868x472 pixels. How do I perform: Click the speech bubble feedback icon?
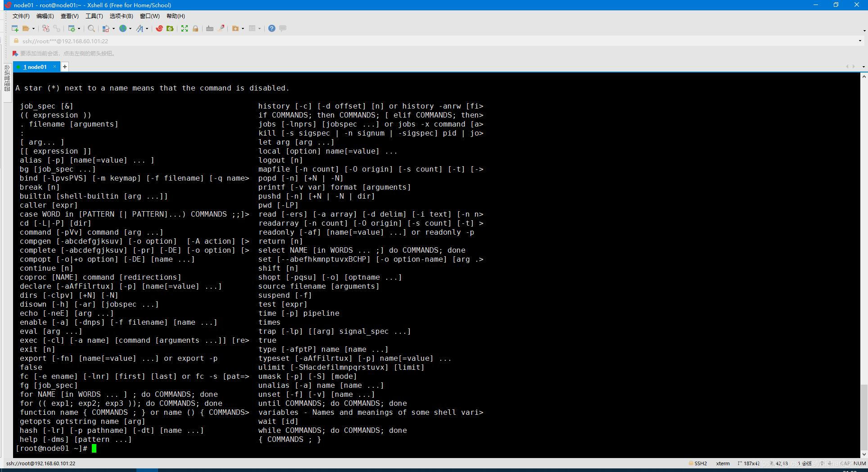[x=283, y=28]
